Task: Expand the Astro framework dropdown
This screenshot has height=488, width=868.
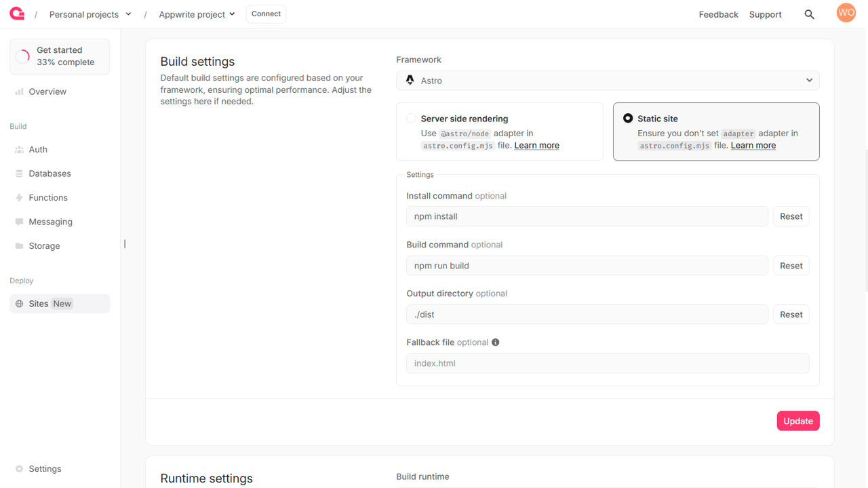Action: coord(607,81)
